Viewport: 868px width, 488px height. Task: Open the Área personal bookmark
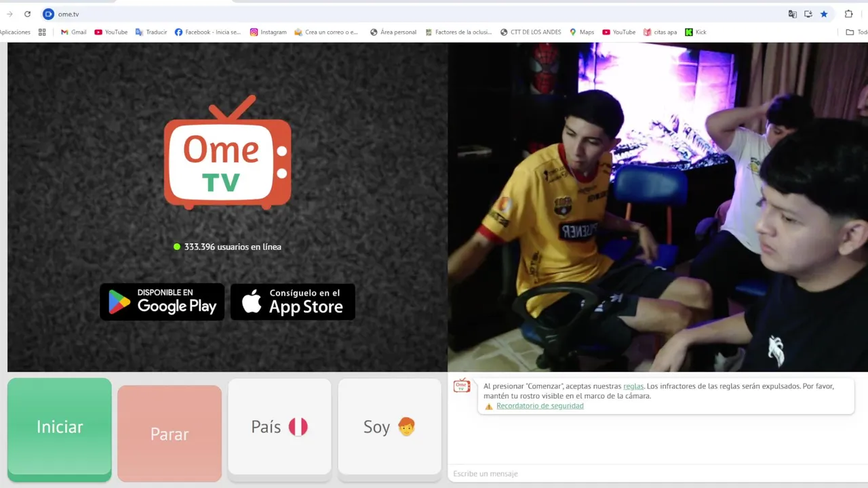[x=393, y=32]
